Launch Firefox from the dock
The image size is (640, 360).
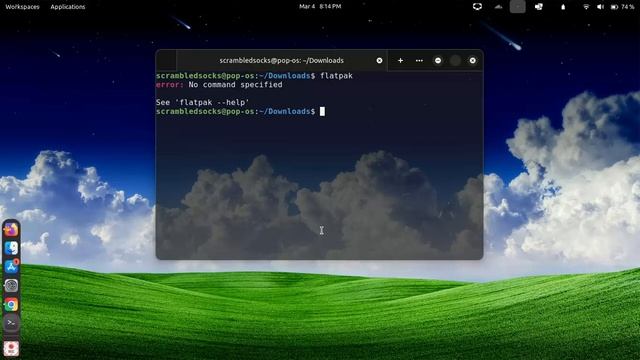pyautogui.click(x=11, y=230)
